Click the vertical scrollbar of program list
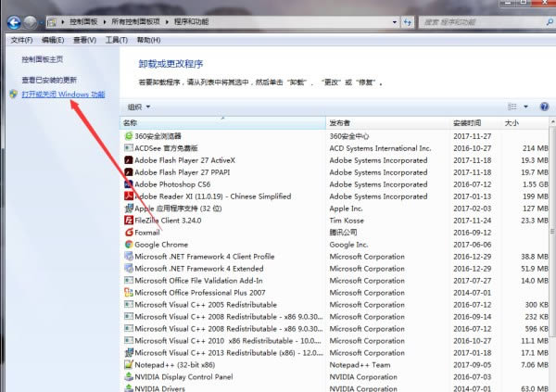 point(552,232)
